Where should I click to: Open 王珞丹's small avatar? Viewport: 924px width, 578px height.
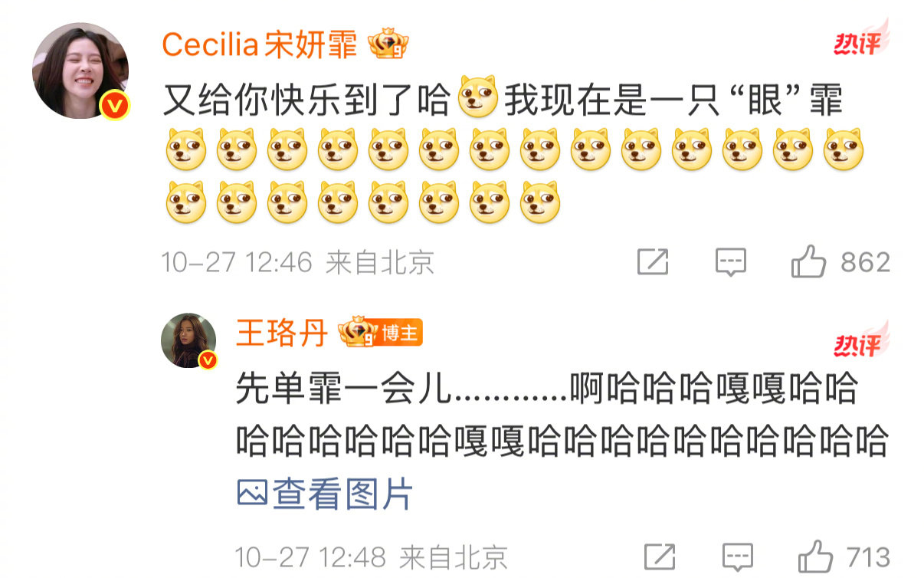click(x=188, y=340)
